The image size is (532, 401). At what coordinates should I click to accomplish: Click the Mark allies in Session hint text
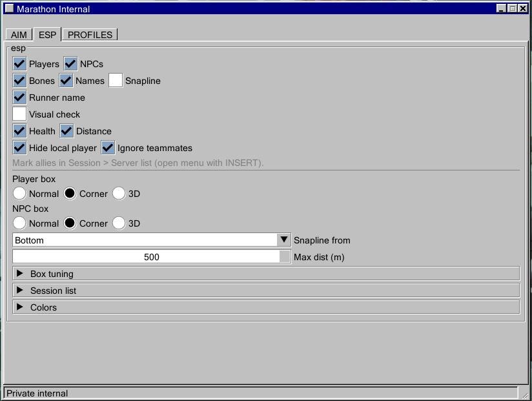coord(138,163)
